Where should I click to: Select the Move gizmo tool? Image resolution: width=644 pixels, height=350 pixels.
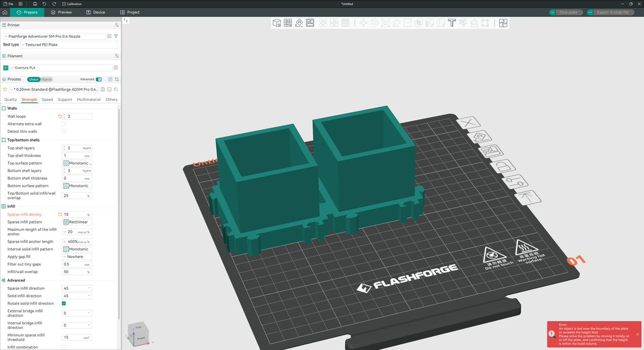(x=363, y=23)
